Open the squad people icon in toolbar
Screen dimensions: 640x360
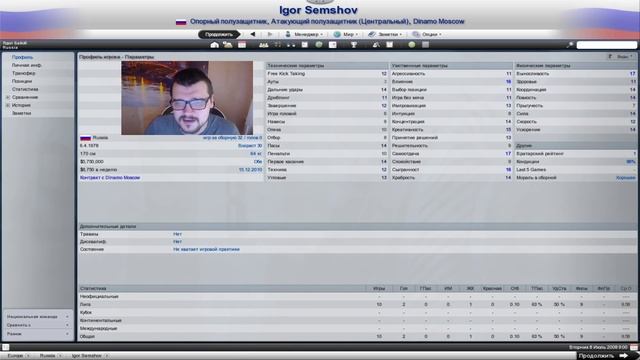pos(264,45)
